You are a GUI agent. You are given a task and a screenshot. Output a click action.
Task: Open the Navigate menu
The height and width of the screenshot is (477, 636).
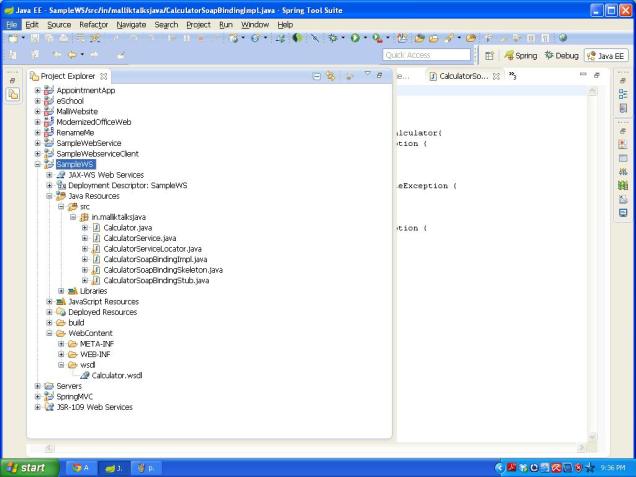point(131,25)
